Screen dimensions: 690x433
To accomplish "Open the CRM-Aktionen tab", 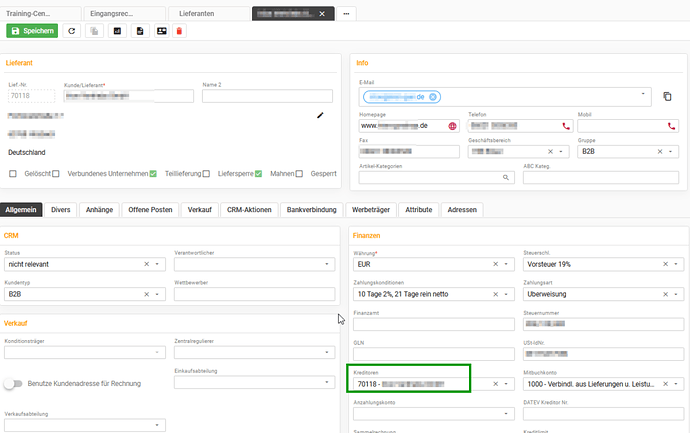I will click(x=249, y=210).
